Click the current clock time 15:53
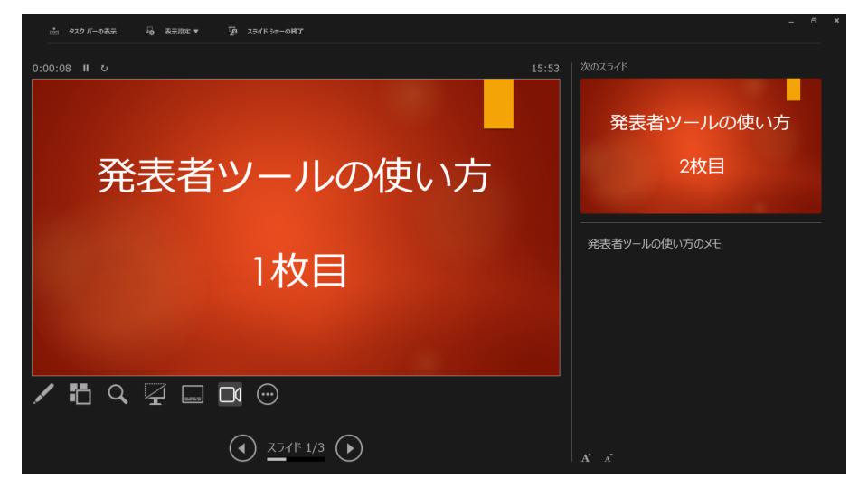The height and width of the screenshot is (488, 868). 545,68
